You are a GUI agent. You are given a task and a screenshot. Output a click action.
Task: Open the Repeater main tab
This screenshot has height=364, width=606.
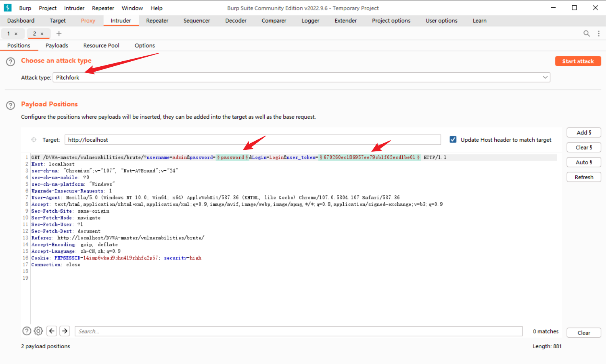[157, 21]
